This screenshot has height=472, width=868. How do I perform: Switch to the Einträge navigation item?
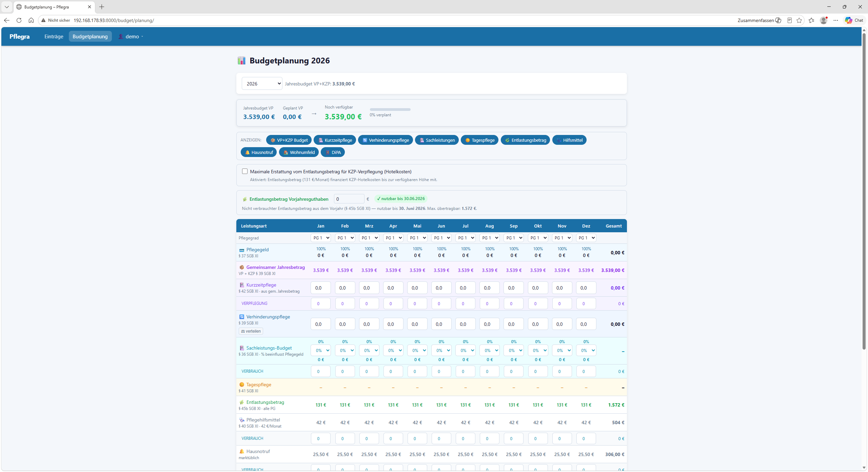(x=54, y=37)
